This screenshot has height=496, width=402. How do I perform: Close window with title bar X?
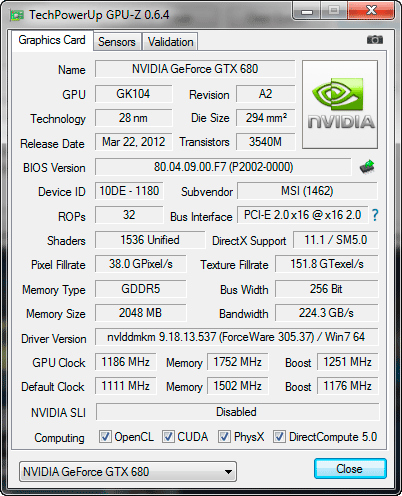tap(371, 11)
